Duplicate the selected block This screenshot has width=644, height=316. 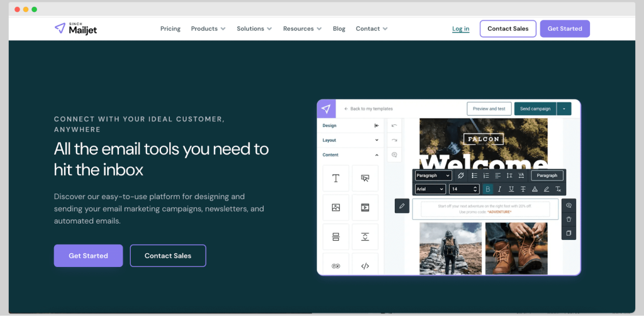coord(569,232)
